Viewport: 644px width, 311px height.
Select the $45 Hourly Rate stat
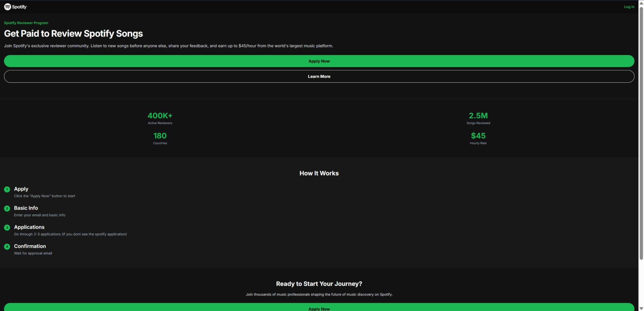coord(478,136)
